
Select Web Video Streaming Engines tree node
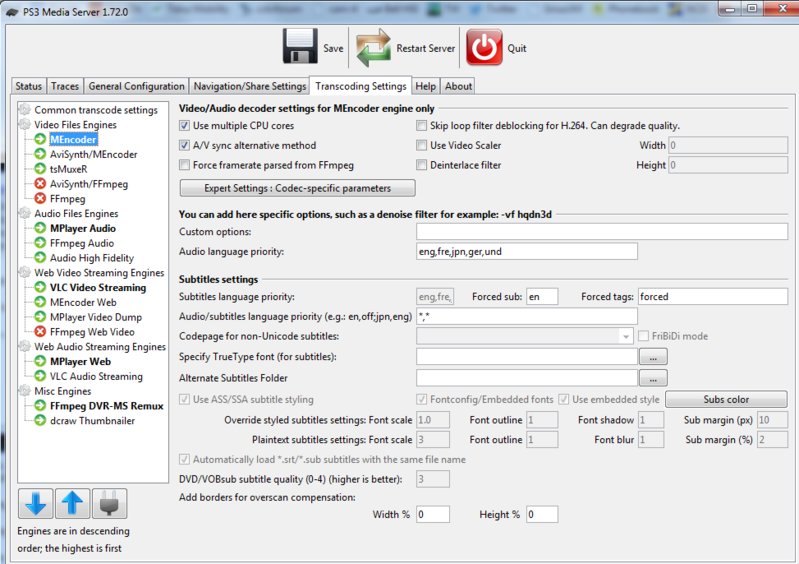tap(99, 273)
